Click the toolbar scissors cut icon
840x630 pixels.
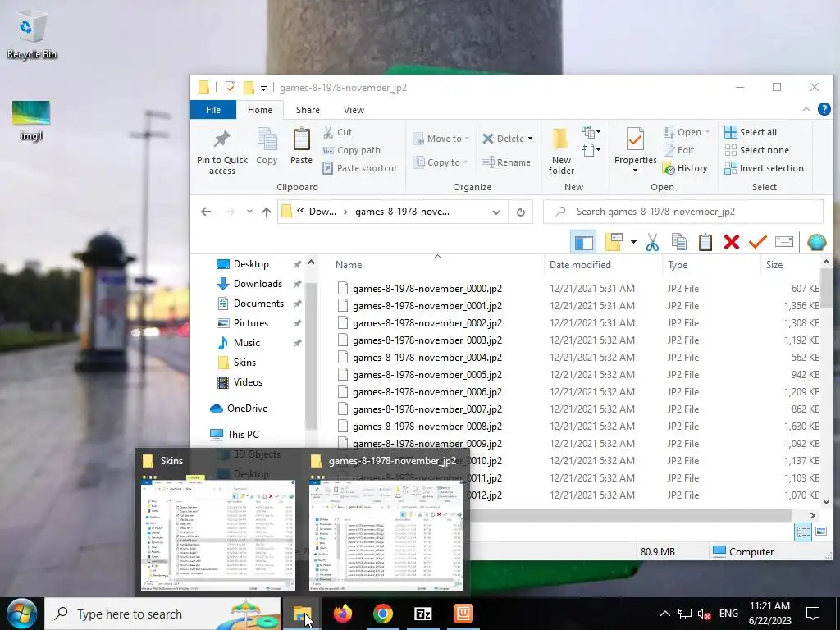tap(652, 242)
